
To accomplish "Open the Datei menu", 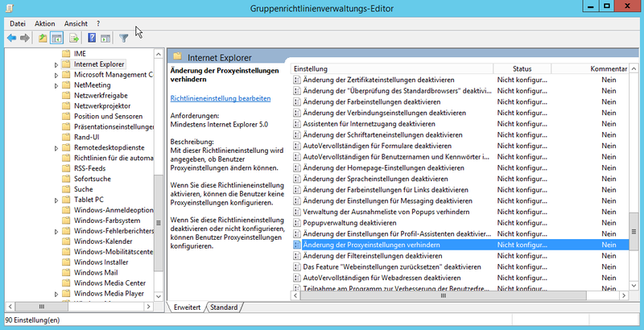I will click(18, 23).
